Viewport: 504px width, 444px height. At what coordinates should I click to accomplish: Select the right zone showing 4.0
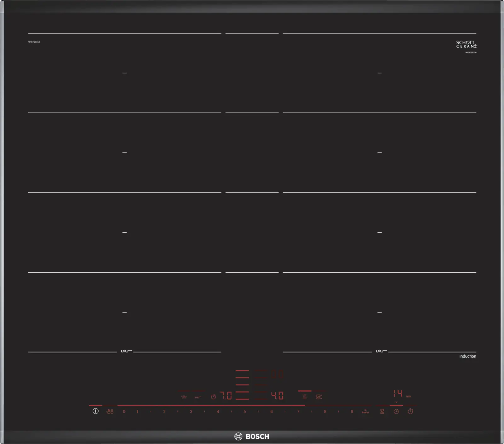tap(277, 396)
